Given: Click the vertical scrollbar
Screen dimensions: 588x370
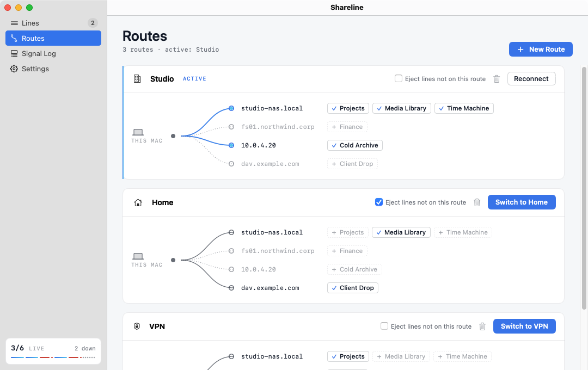Looking at the screenshot, I should click(584, 188).
